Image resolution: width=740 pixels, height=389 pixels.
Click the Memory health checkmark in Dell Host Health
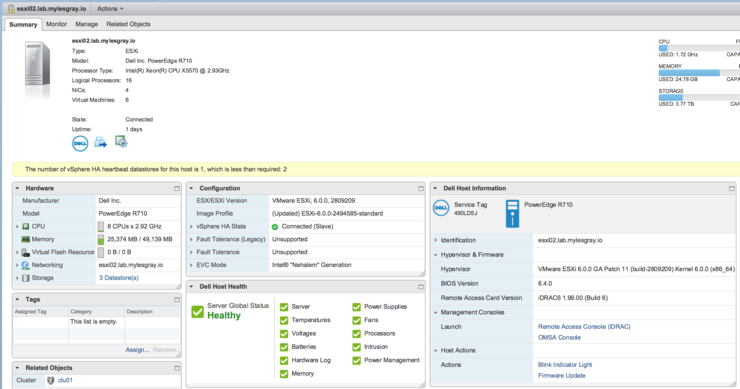(x=284, y=373)
